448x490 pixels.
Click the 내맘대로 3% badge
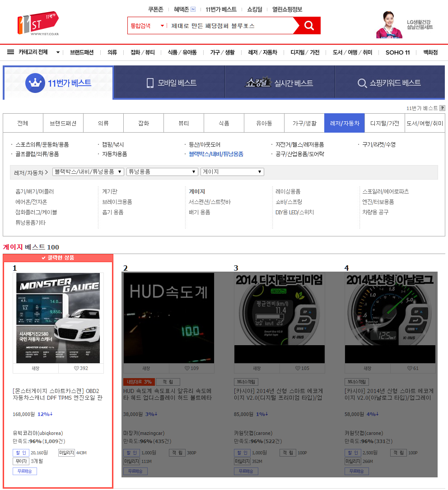click(x=139, y=382)
